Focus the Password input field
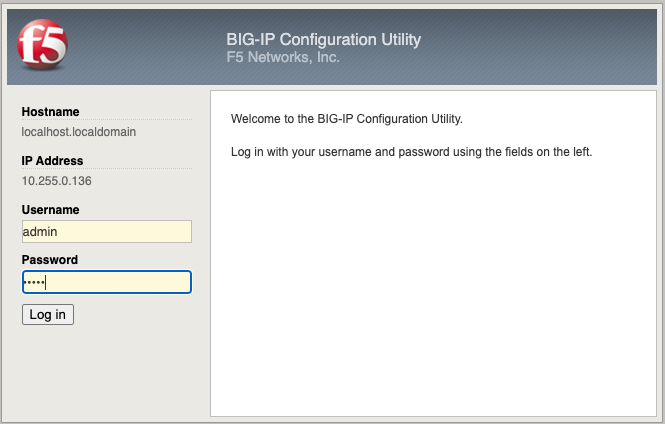This screenshot has height=424, width=665. 106,282
